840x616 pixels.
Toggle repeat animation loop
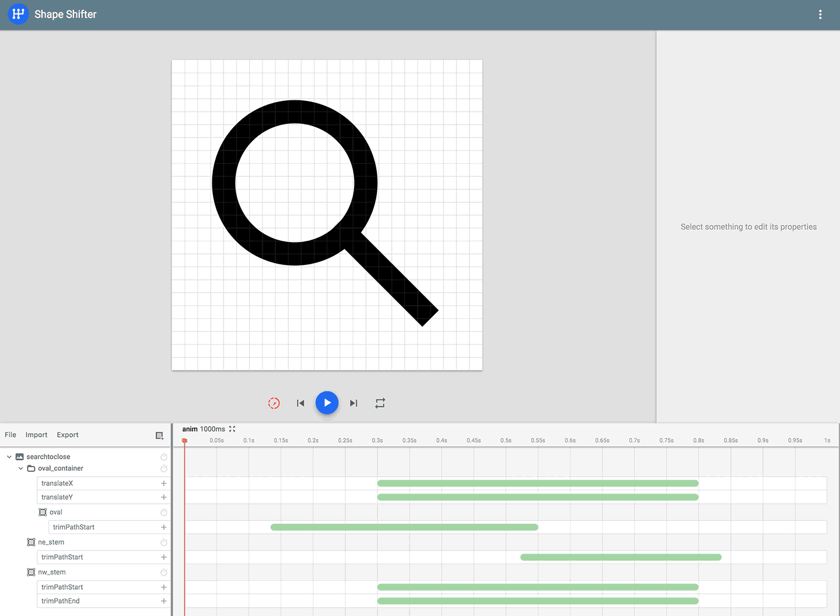coord(380,403)
